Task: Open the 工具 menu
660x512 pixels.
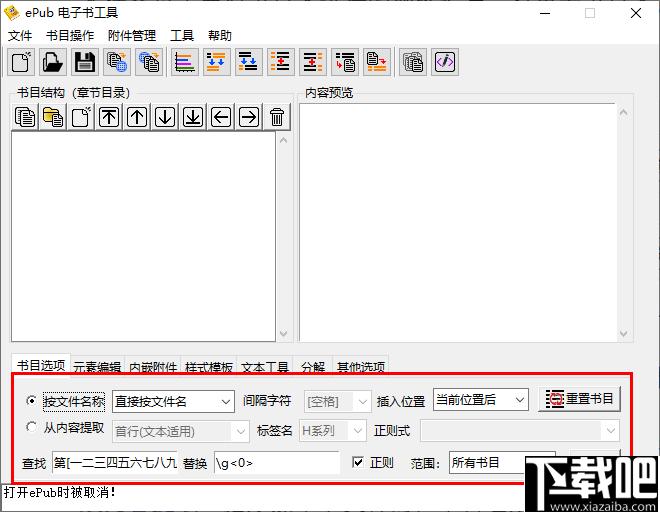Action: (x=182, y=35)
